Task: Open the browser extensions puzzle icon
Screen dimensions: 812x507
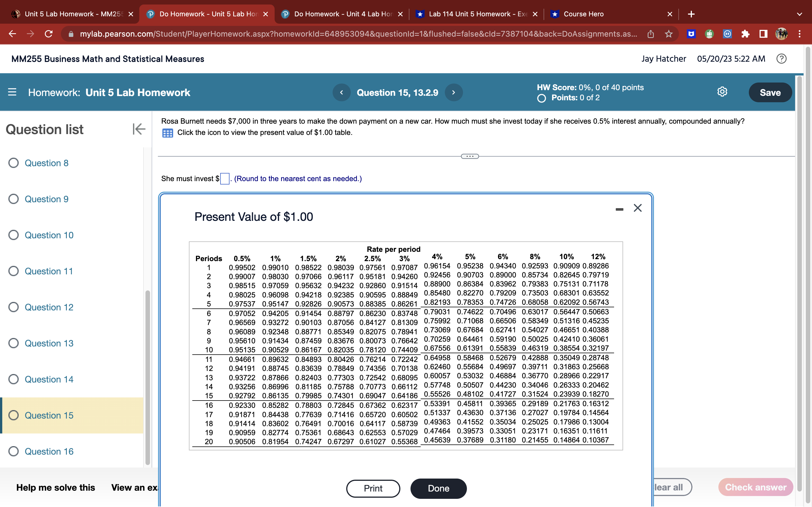Action: coord(745,34)
